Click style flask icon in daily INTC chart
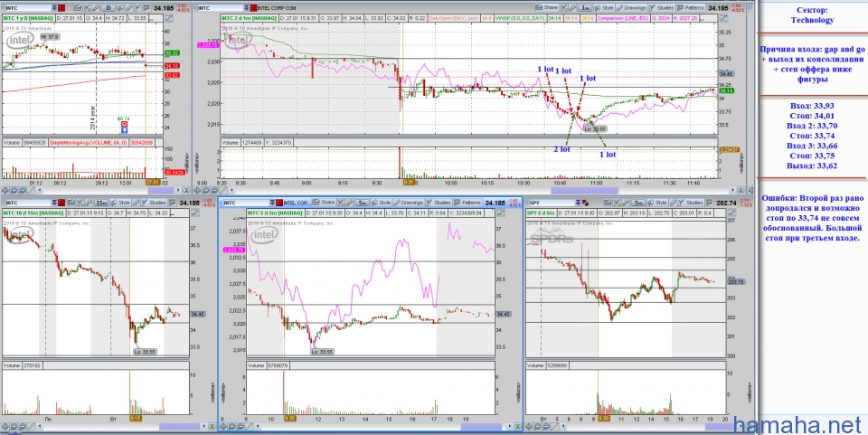 [x=120, y=8]
